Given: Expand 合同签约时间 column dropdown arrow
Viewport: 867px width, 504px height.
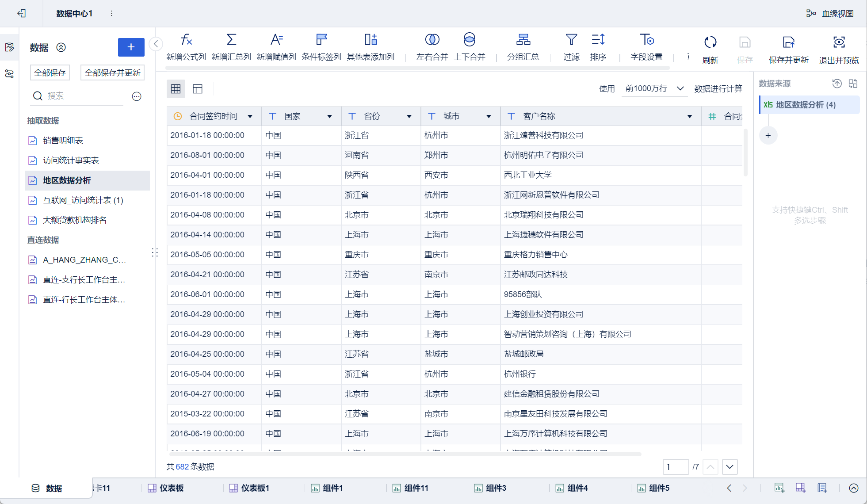Looking at the screenshot, I should point(250,116).
